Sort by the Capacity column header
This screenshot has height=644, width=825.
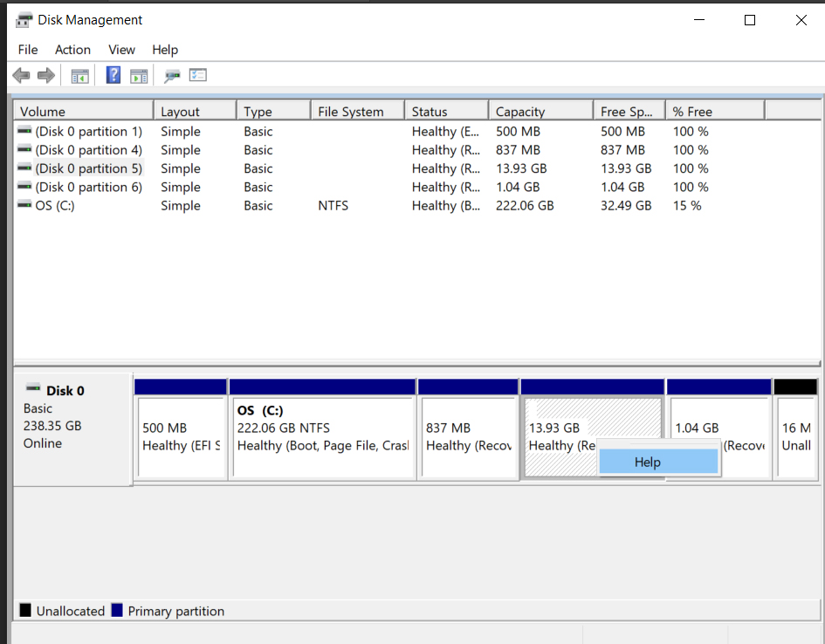coord(542,112)
